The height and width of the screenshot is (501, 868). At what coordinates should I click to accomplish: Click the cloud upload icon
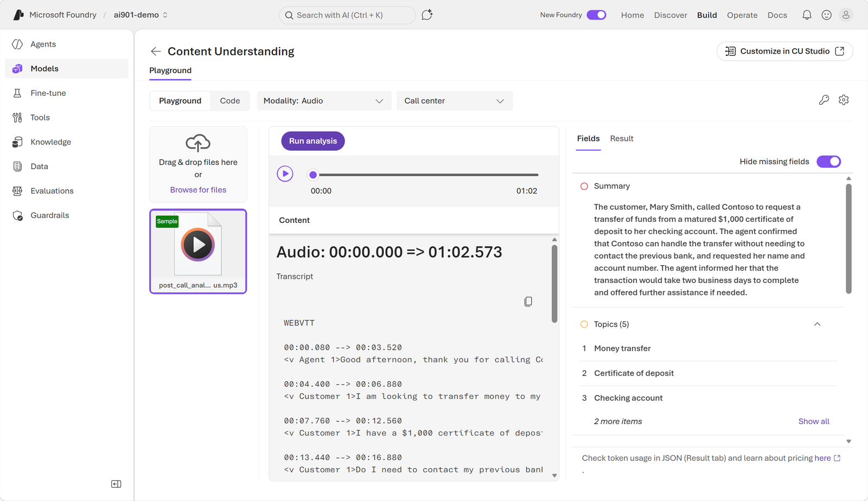(198, 143)
